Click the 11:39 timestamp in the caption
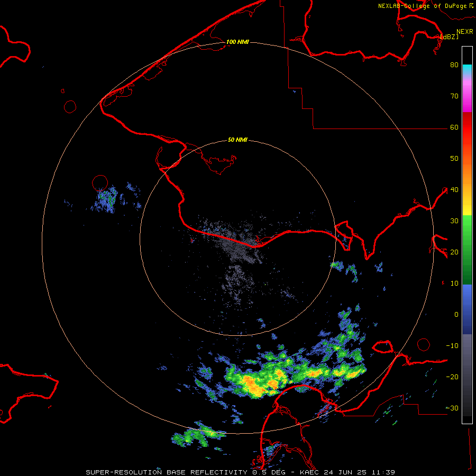476x476 pixels. 383,472
